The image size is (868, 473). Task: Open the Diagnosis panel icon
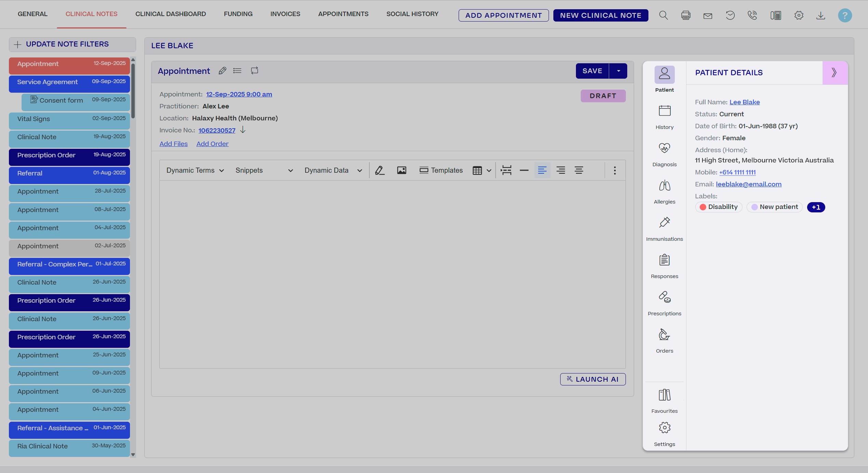[664, 148]
